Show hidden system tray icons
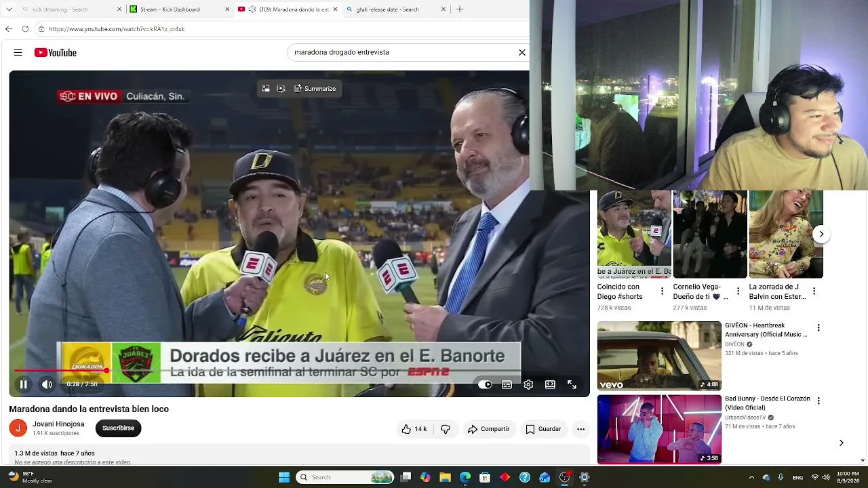The height and width of the screenshot is (488, 868). pos(751,477)
